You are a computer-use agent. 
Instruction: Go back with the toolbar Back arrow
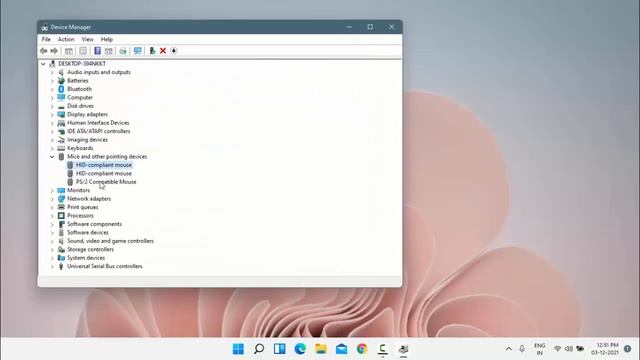(44, 51)
